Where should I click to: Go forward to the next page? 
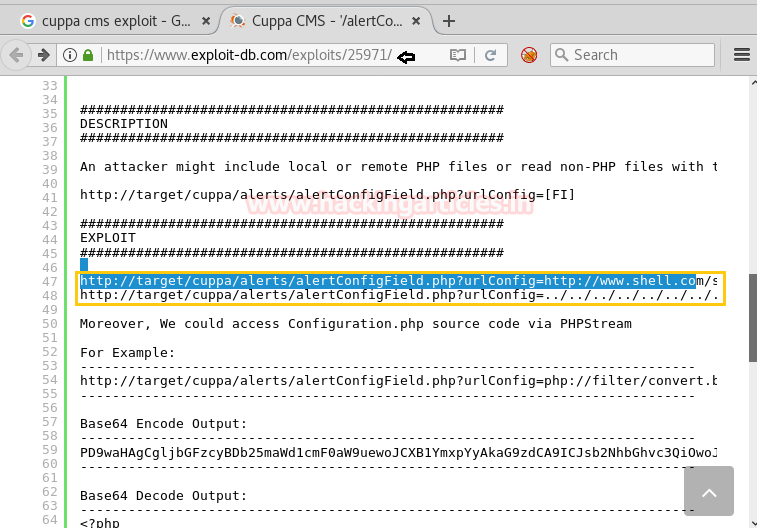pyautogui.click(x=43, y=55)
